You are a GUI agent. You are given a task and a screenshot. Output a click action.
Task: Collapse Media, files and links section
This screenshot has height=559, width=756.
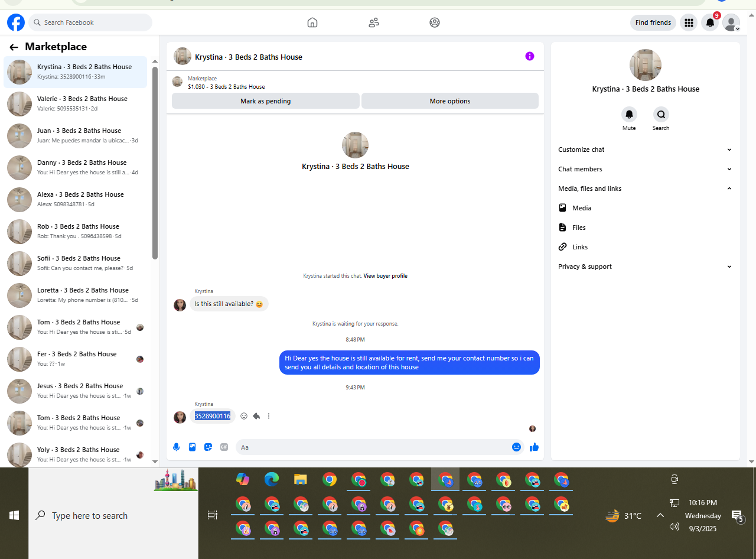[645, 188]
